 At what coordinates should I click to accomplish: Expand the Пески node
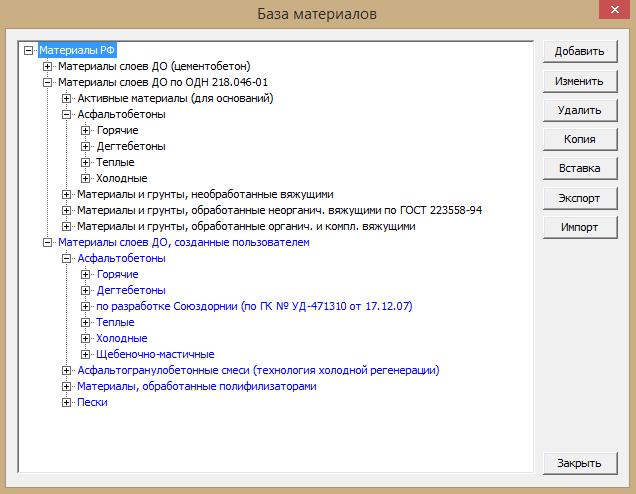(x=66, y=402)
